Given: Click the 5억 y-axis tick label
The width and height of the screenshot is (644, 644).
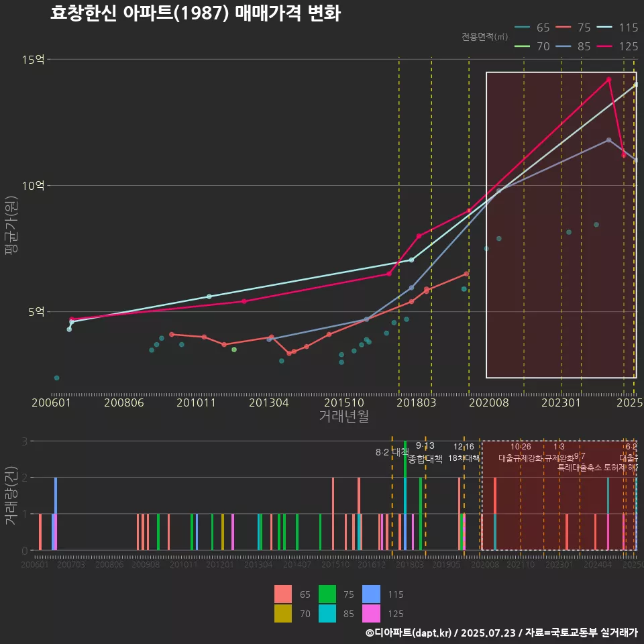Looking at the screenshot, I should [x=36, y=312].
